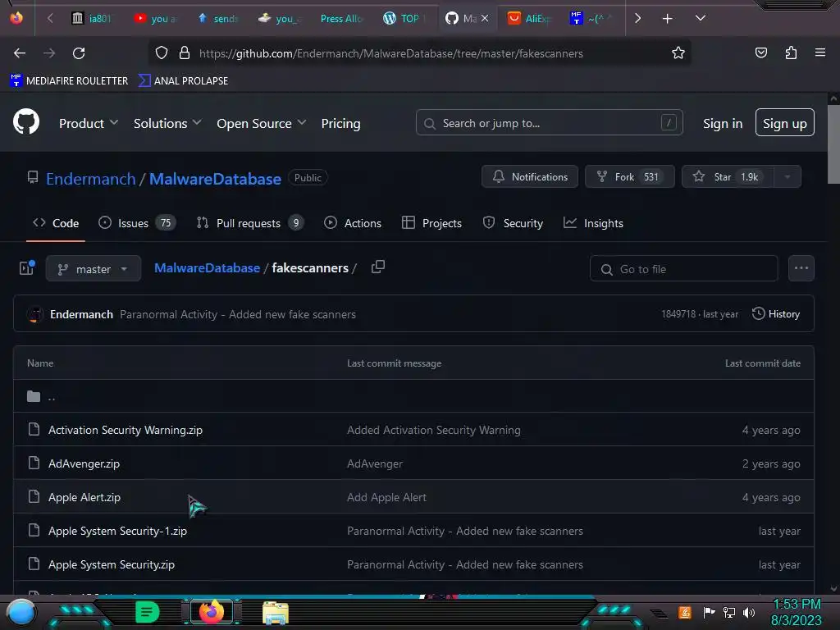Open commit History

(x=776, y=314)
